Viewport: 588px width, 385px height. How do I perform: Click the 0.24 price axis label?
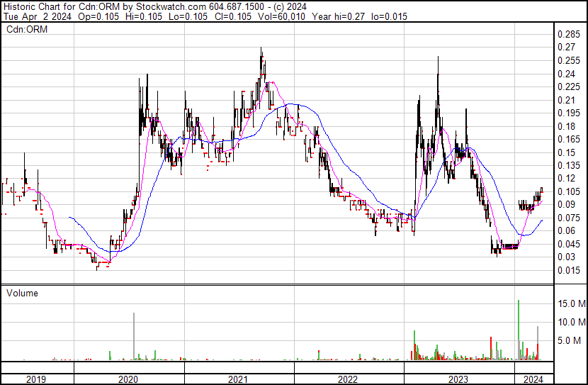point(566,74)
